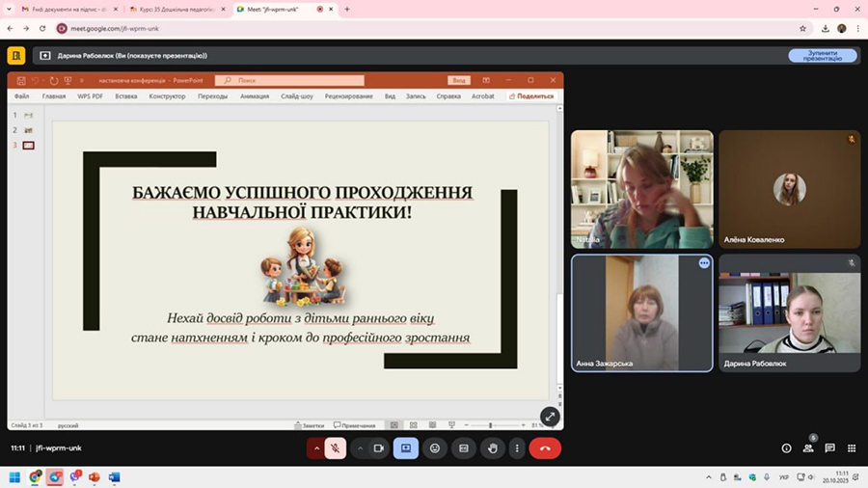Open the meeting chat panel
868x488 pixels.
[x=829, y=447]
